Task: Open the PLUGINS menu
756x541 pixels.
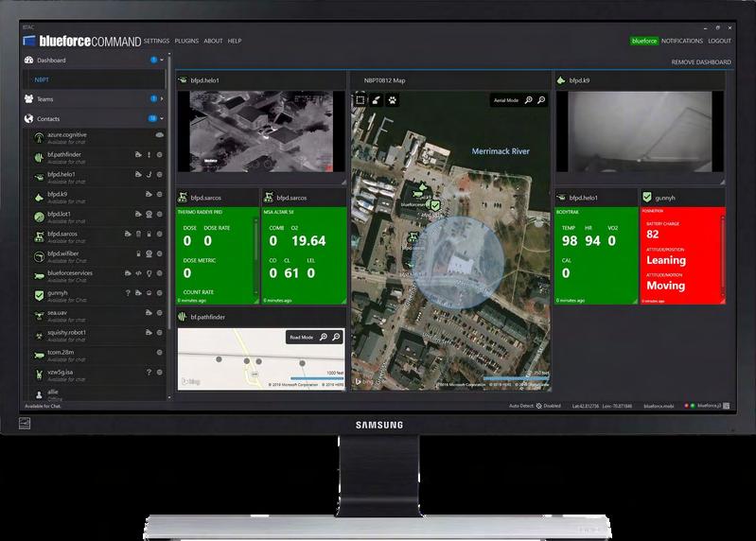Action: (186, 41)
